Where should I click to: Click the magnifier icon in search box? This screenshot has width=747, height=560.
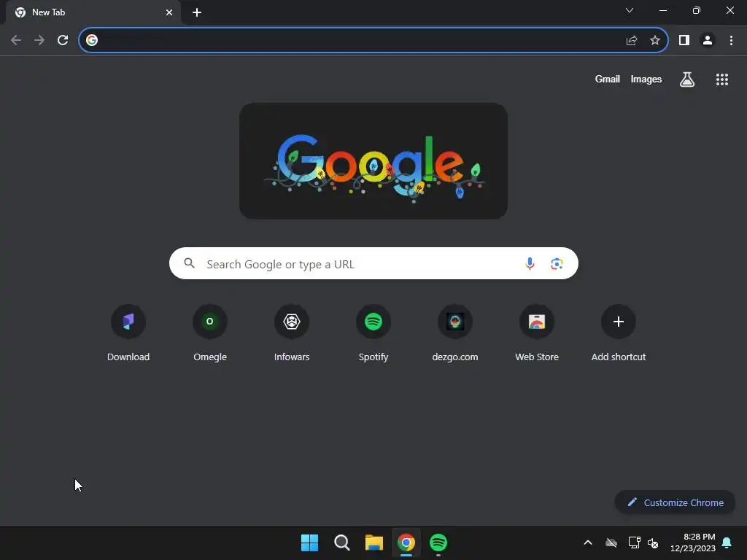(x=189, y=263)
